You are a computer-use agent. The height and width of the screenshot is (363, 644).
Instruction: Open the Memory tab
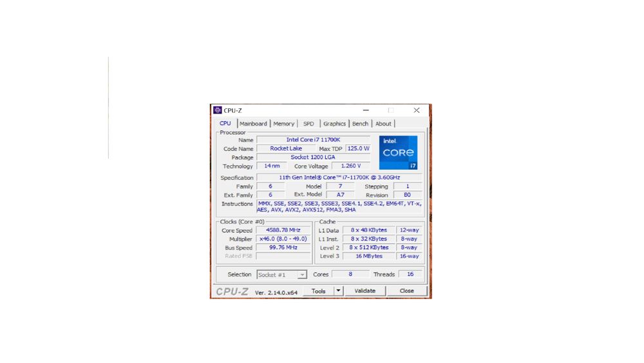coord(283,124)
